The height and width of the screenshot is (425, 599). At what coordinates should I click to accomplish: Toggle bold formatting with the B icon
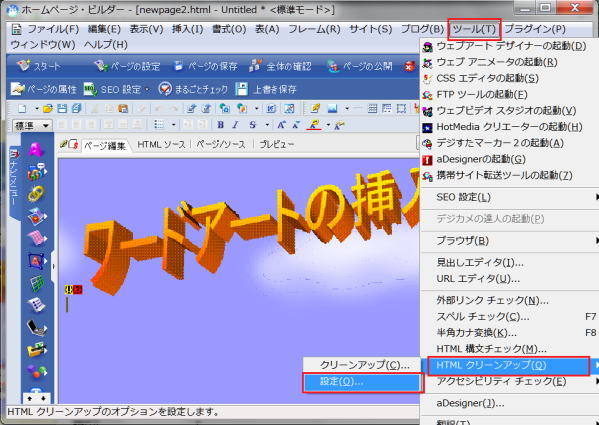pos(220,125)
